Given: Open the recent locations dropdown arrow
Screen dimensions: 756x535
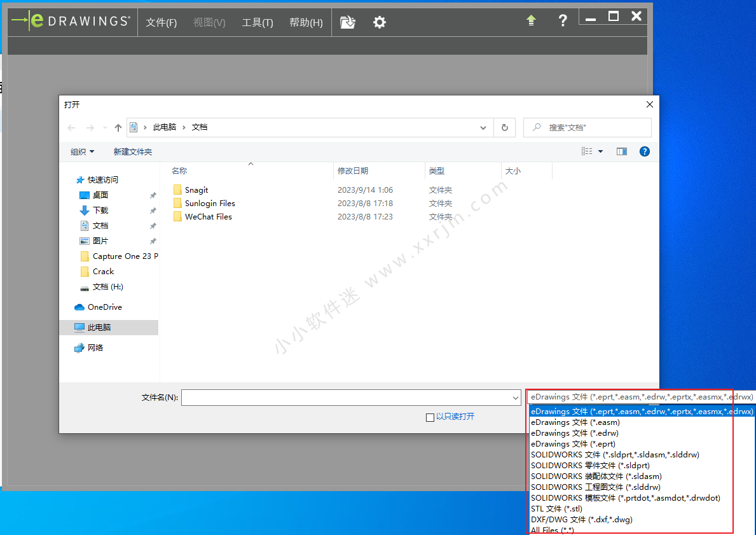Looking at the screenshot, I should [x=105, y=127].
